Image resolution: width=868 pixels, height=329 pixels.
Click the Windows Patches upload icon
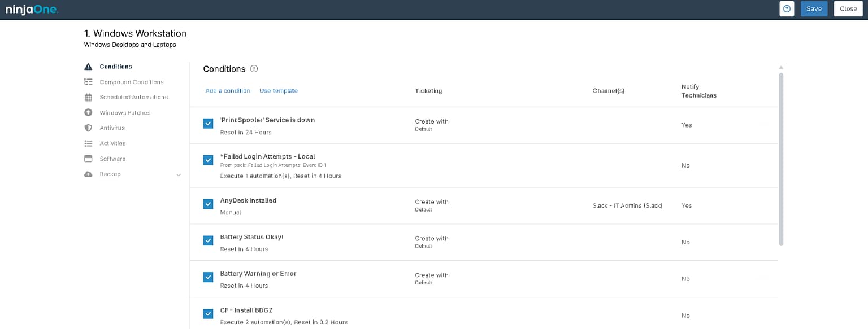click(88, 113)
